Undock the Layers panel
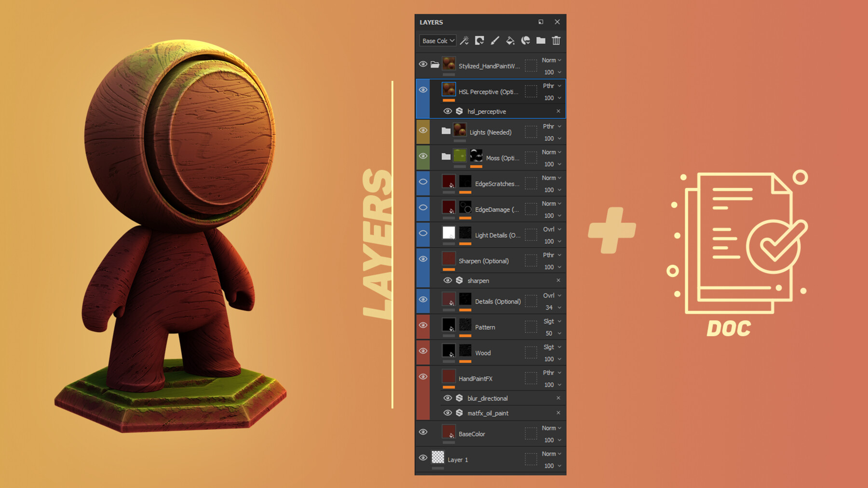This screenshot has height=488, width=868. click(541, 22)
